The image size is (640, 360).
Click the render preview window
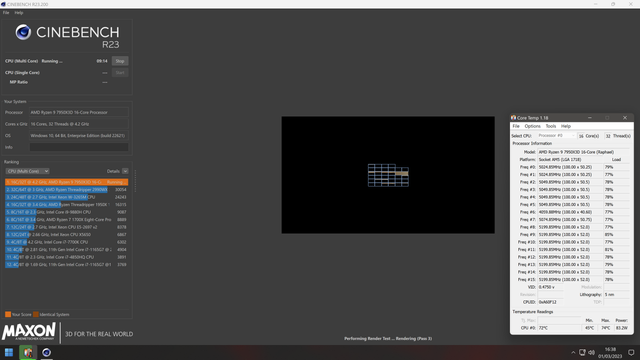coord(388,175)
